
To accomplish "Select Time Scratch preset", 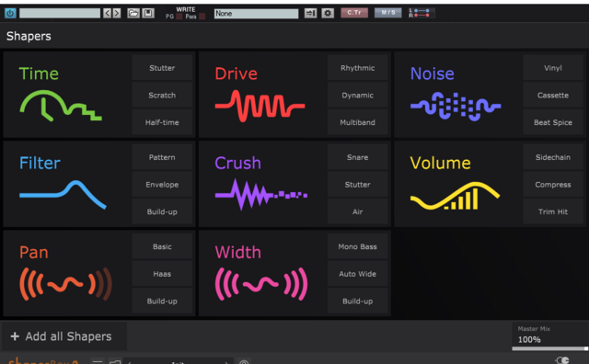I will tap(162, 96).
